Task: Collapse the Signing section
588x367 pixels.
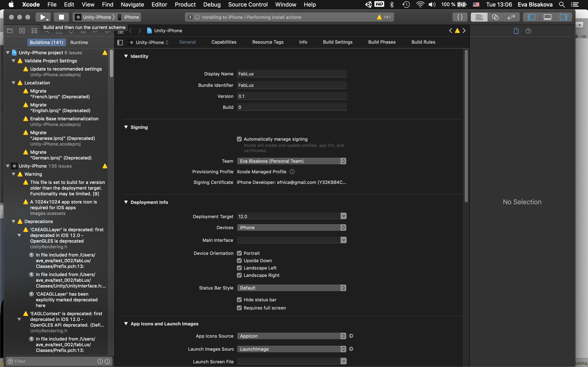Action: [126, 127]
